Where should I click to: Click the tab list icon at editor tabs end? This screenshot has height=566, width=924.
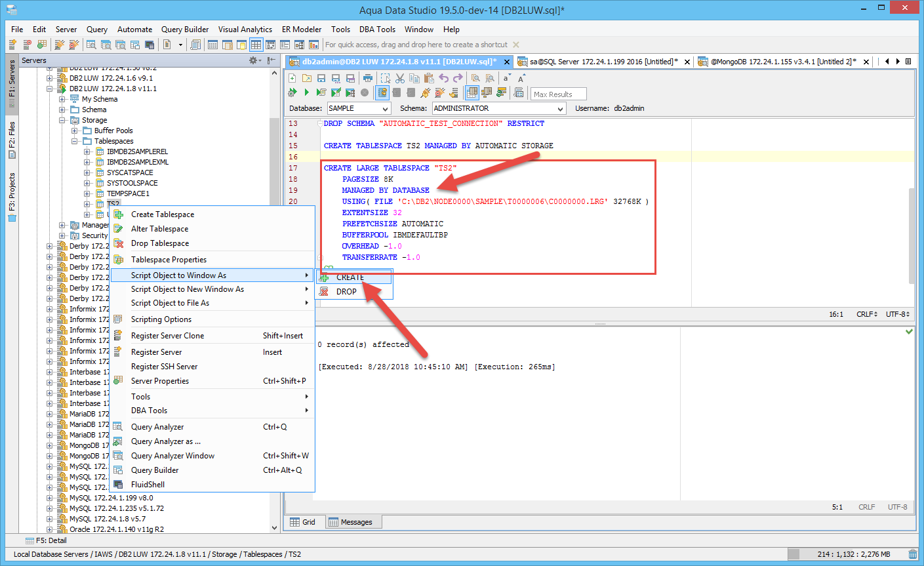908,62
